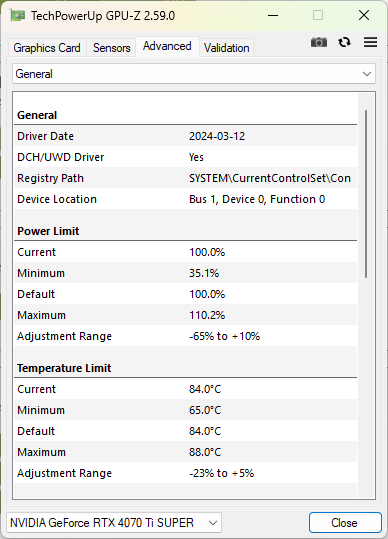Click the Temperature Limit section header
The image size is (388, 539).
64,368
